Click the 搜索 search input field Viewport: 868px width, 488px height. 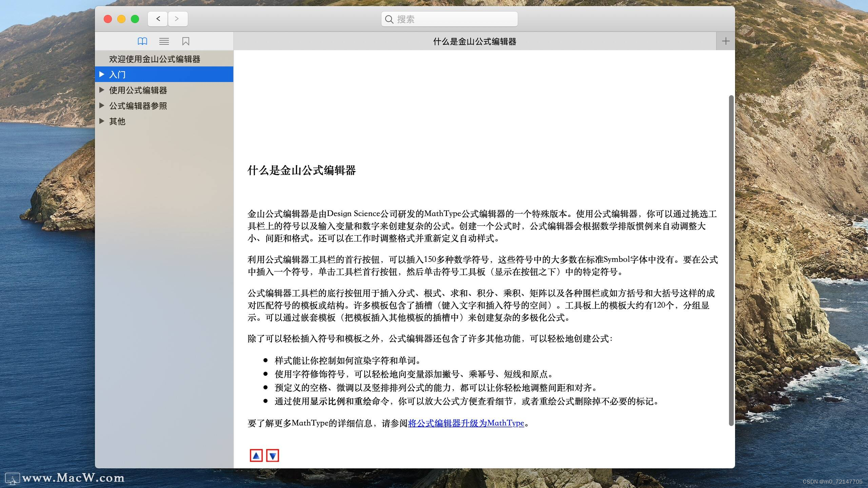click(454, 19)
